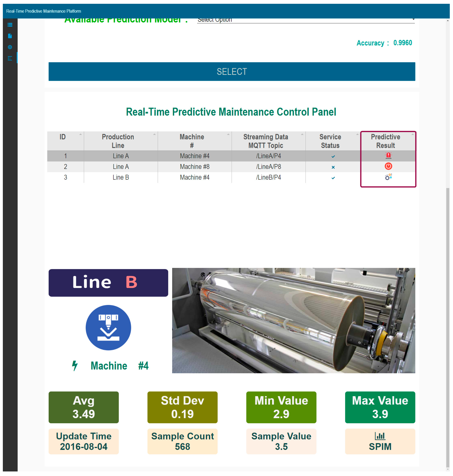453x476 pixels.
Task: Sort by Production Line column header
Action: [x=118, y=141]
